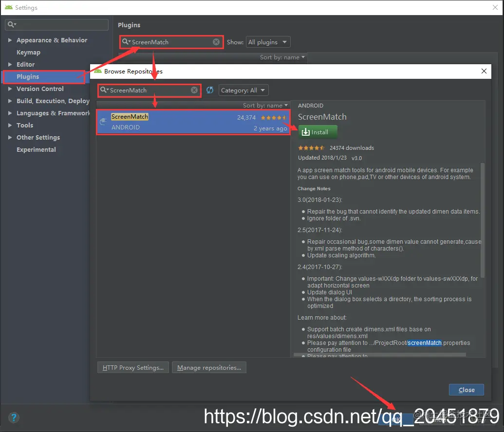Close the Browse Repositories dialog via Close button
The image size is (504, 432).
point(466,390)
